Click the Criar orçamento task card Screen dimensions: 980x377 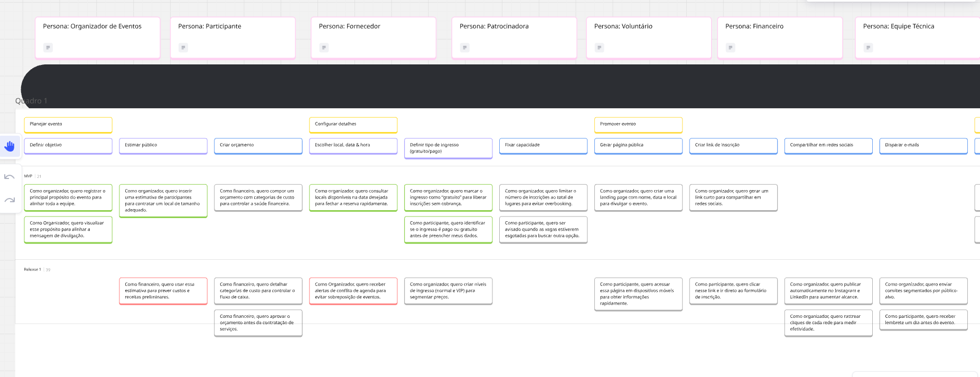[x=258, y=145]
